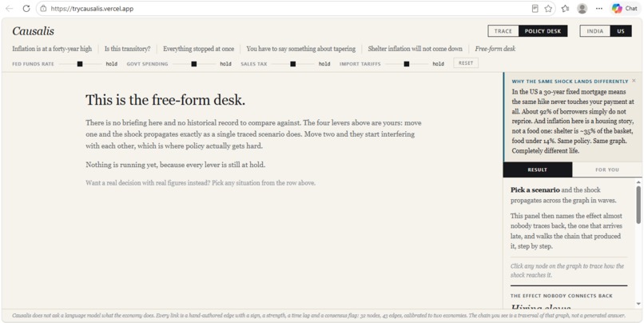The width and height of the screenshot is (644, 323).
Task: Click the result panel scrollbar thumb
Action: coord(638,205)
